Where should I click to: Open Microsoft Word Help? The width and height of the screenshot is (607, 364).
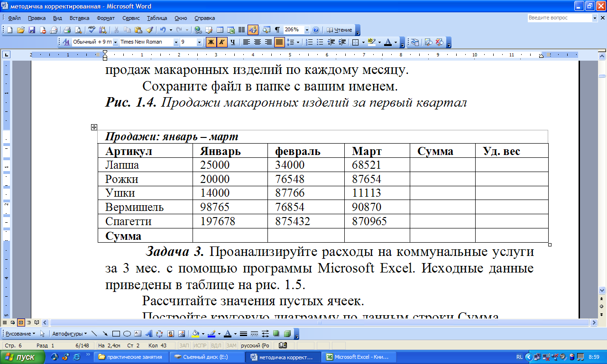point(316,30)
